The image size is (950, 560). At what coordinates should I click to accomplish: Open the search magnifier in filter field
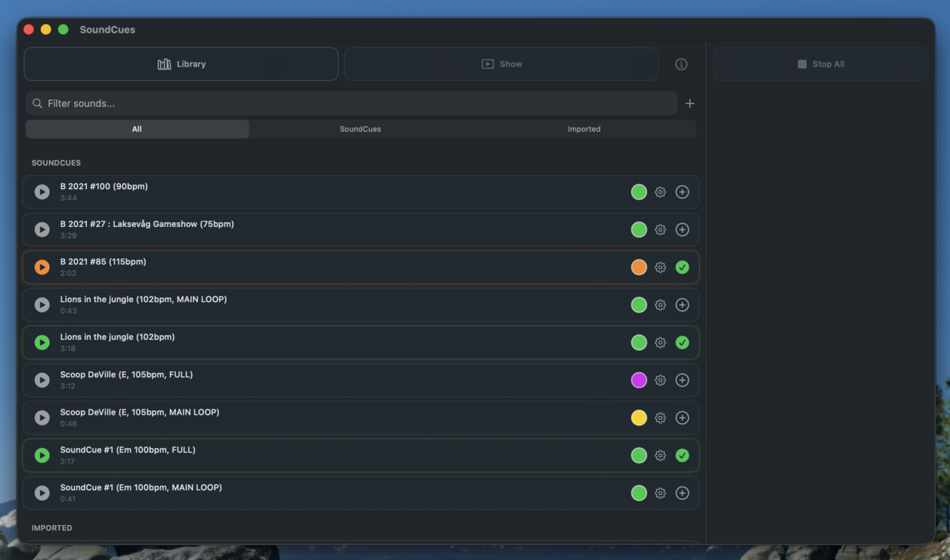point(37,103)
